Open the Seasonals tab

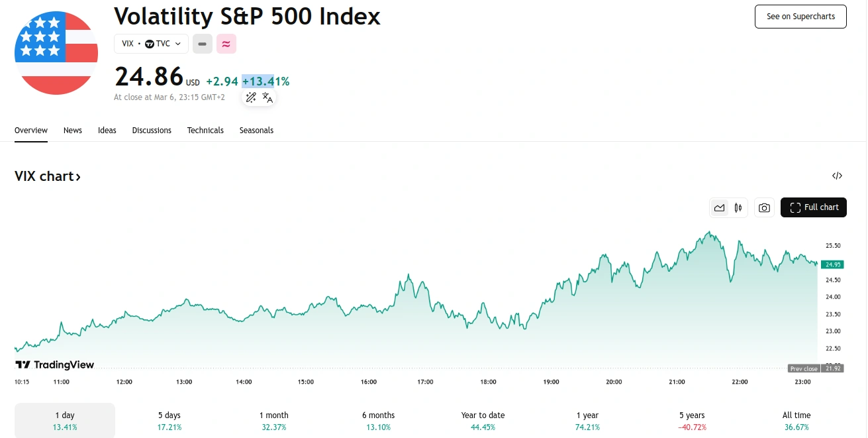point(256,131)
